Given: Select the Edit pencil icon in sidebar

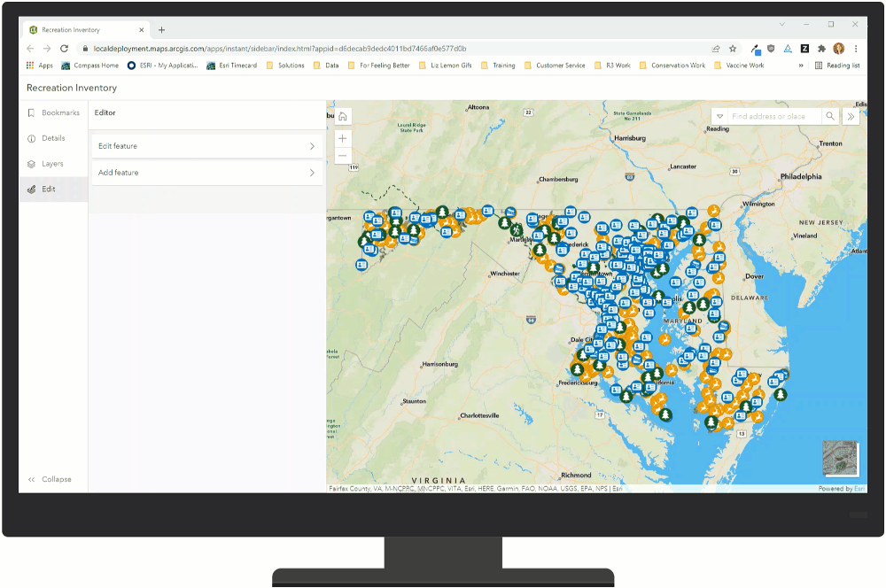Looking at the screenshot, I should [33, 189].
